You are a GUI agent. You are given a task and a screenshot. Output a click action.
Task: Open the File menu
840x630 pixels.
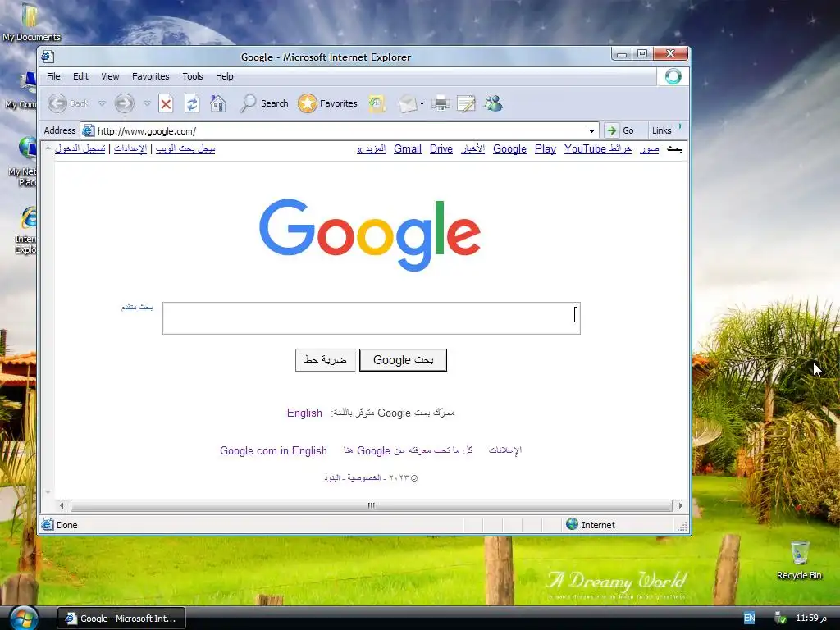point(53,76)
